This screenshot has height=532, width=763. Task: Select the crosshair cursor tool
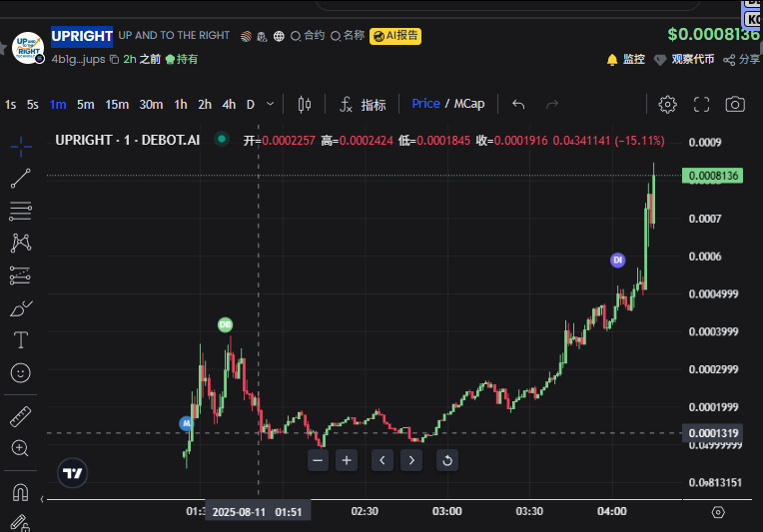pyautogui.click(x=21, y=147)
